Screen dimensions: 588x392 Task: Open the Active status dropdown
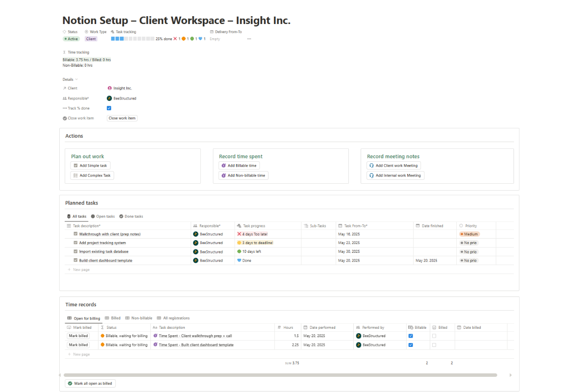pyautogui.click(x=71, y=39)
